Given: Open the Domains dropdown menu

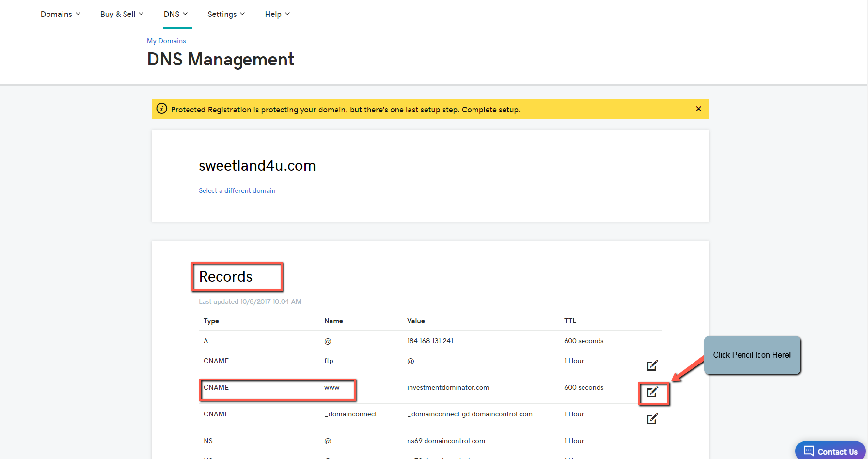Looking at the screenshot, I should point(61,14).
